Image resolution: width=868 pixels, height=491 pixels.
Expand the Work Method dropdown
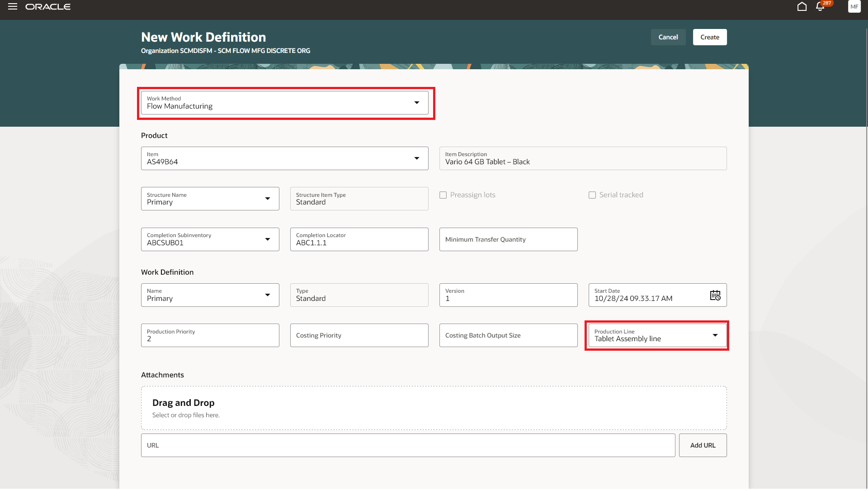[416, 103]
